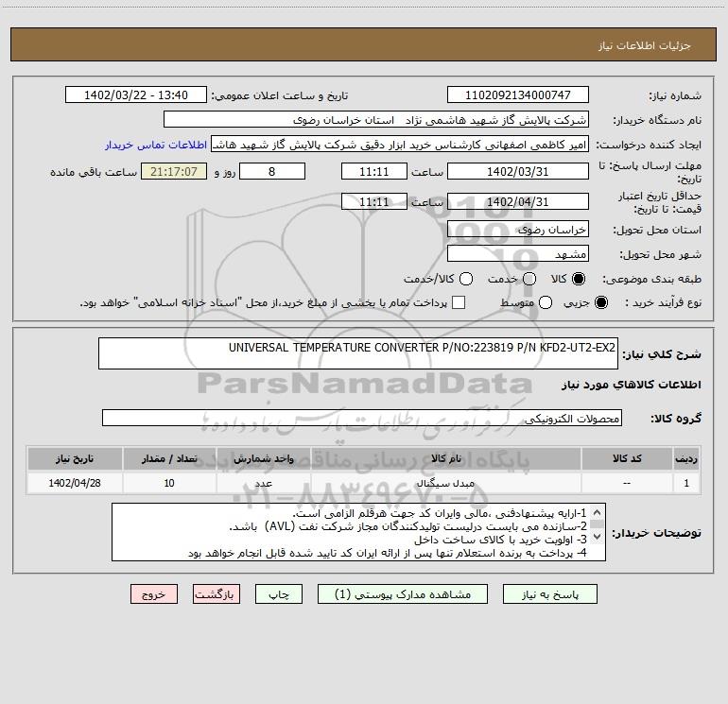Click scroll up arrow in buyer notes
This screenshot has height=704, width=728.
pyautogui.click(x=598, y=512)
